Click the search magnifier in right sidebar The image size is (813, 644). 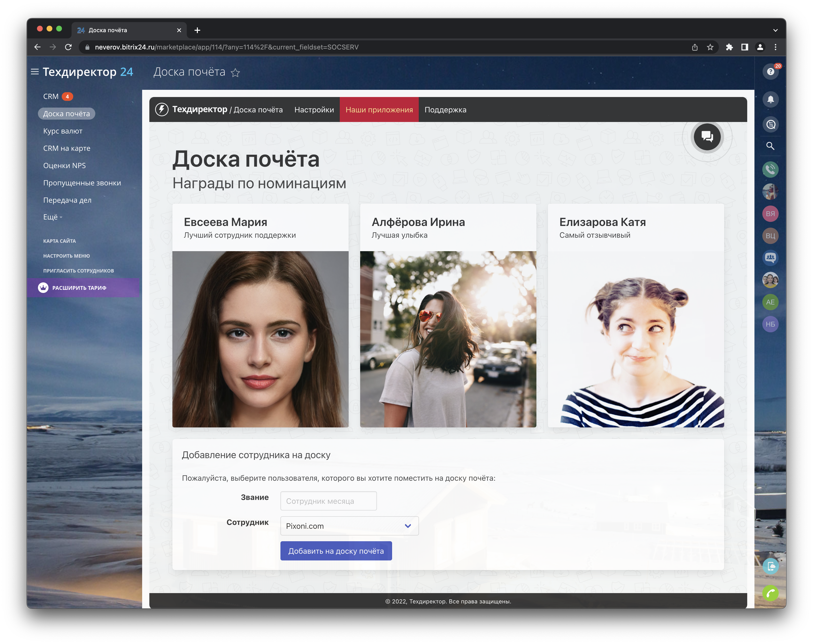(771, 146)
